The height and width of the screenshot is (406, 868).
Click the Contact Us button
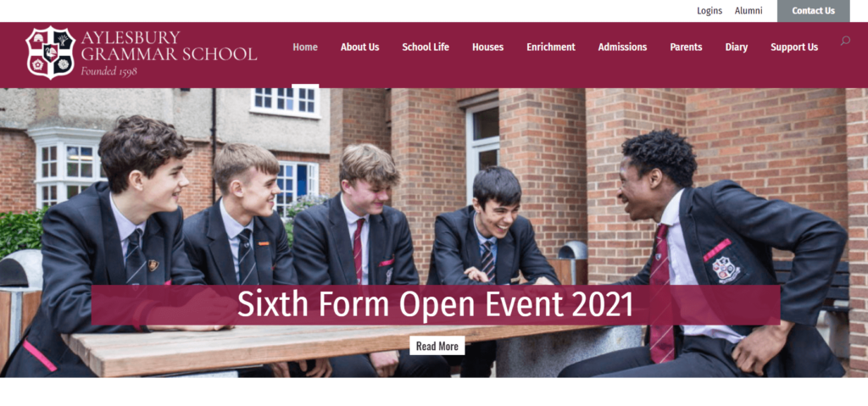pos(813,11)
